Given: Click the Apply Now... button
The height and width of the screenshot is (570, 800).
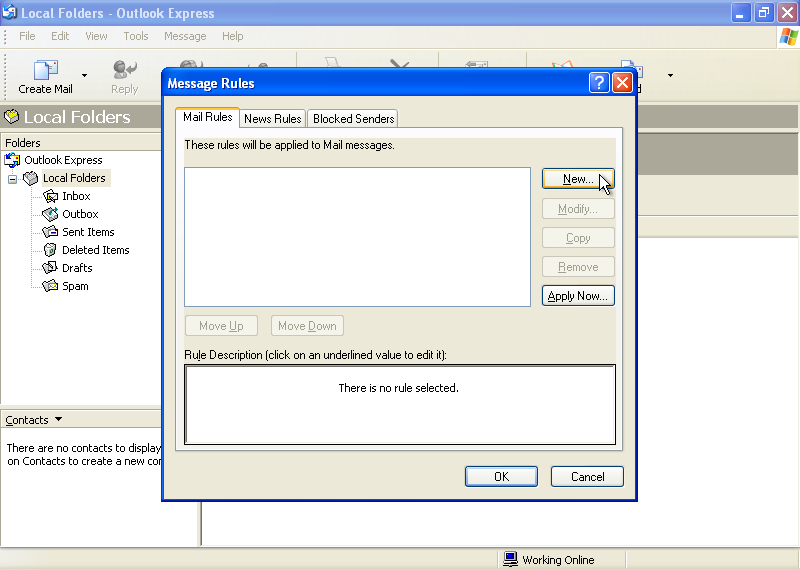Looking at the screenshot, I should pyautogui.click(x=578, y=296).
